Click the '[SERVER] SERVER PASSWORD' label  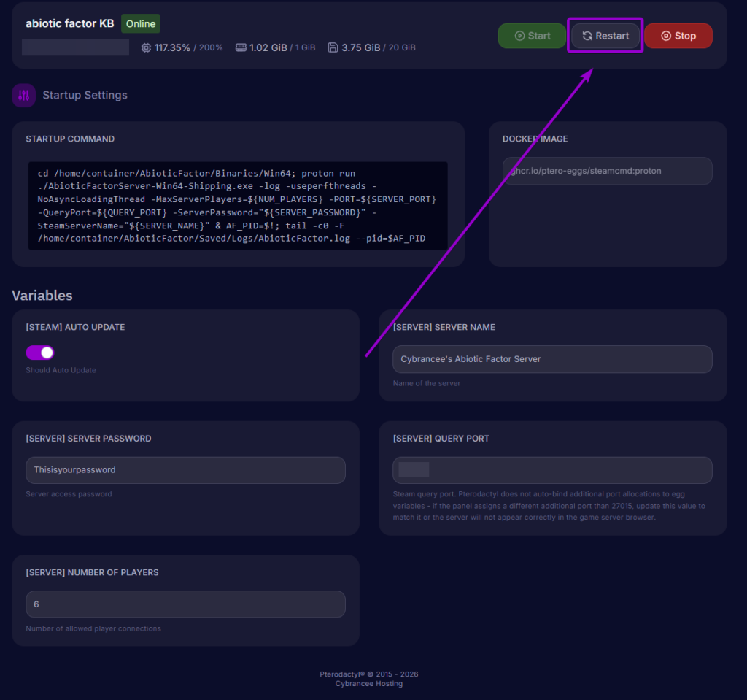88,438
